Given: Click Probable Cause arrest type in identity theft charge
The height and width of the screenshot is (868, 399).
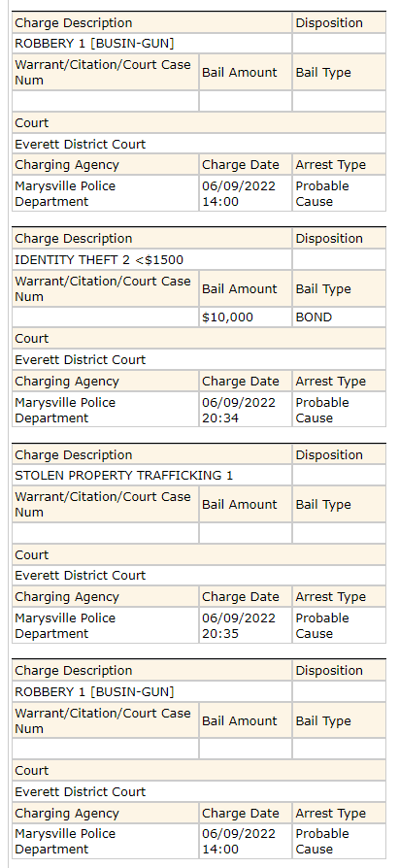Looking at the screenshot, I should click(322, 410).
